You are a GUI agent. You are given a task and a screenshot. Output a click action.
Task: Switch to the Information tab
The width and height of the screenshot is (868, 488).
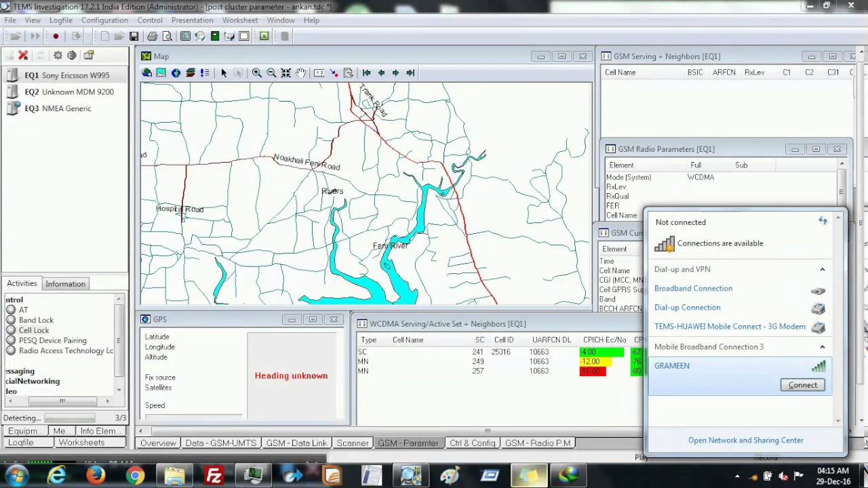tap(65, 284)
